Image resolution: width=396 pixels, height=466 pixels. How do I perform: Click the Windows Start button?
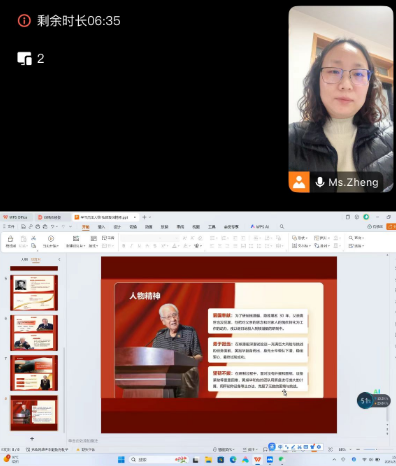tap(121, 460)
